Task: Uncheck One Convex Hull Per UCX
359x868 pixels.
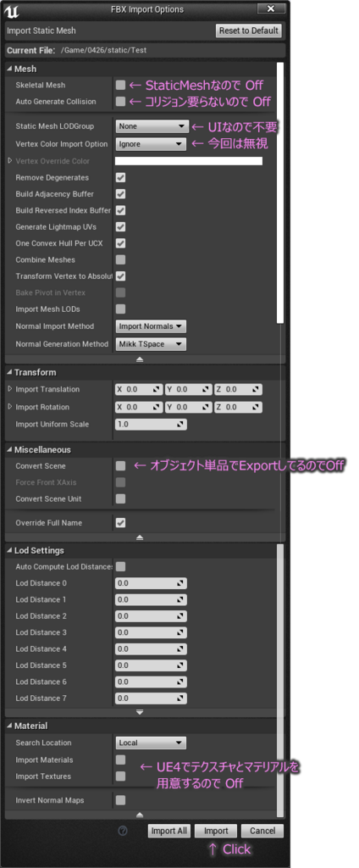Action: 120,243
